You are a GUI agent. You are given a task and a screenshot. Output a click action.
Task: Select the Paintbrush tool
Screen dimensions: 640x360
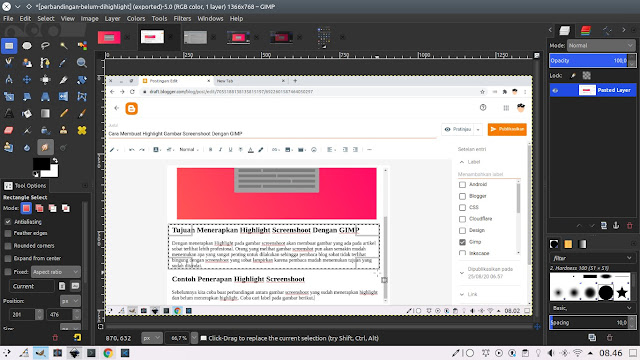(x=82, y=113)
